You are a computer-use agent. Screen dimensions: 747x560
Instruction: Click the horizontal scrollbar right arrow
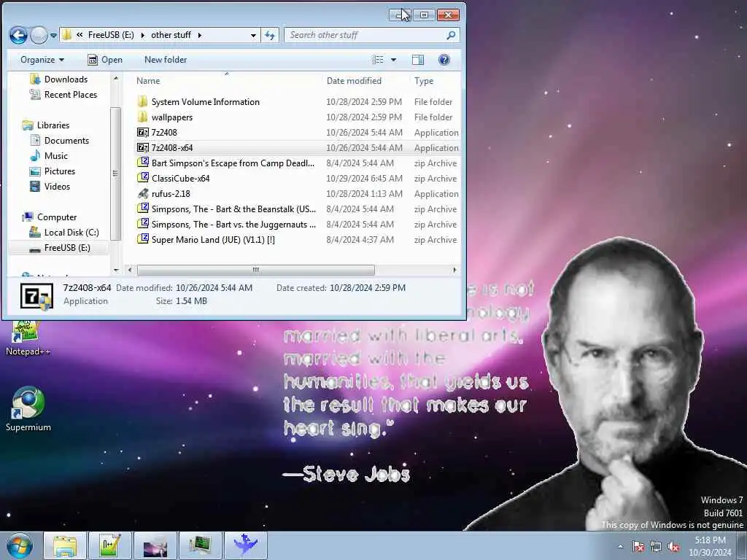click(x=454, y=270)
